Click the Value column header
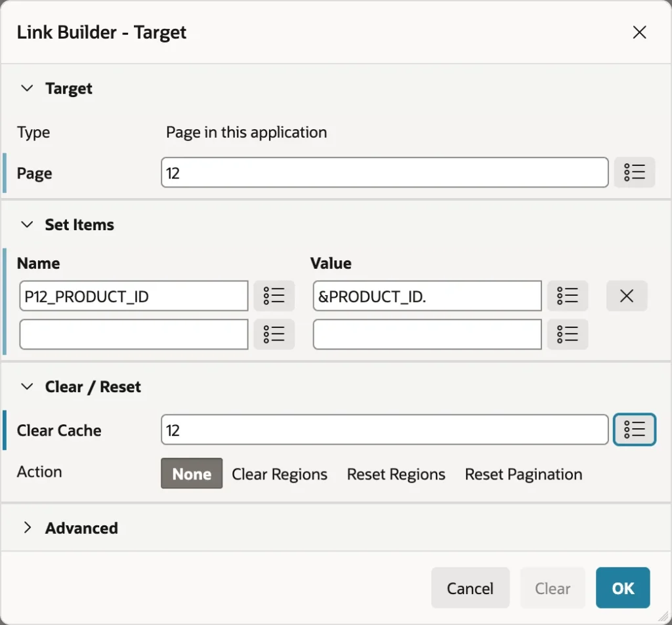672x625 pixels. click(331, 263)
